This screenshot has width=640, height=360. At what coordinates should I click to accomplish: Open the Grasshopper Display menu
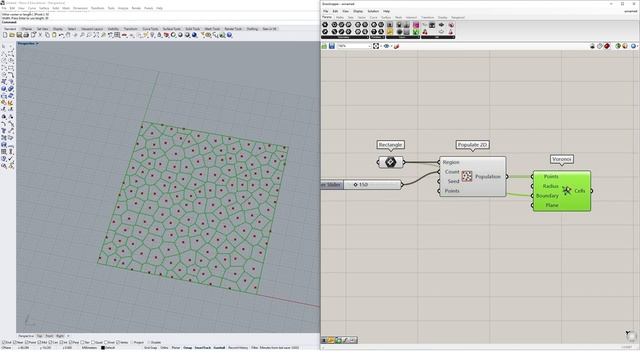point(358,11)
